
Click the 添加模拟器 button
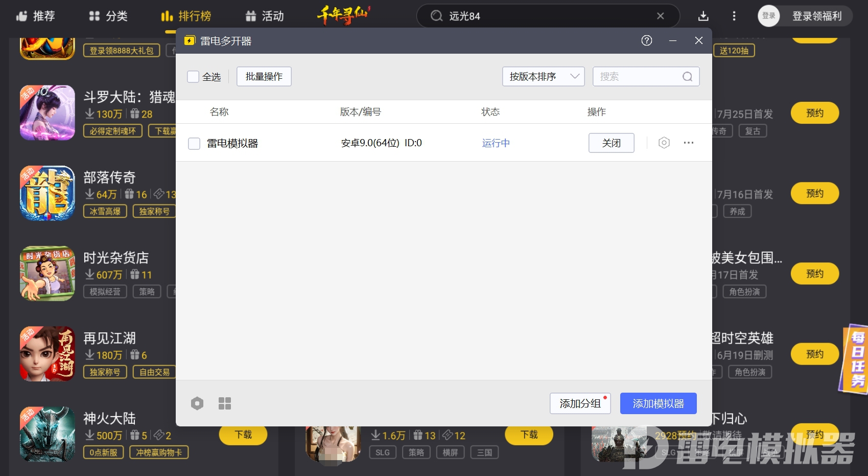[658, 403]
